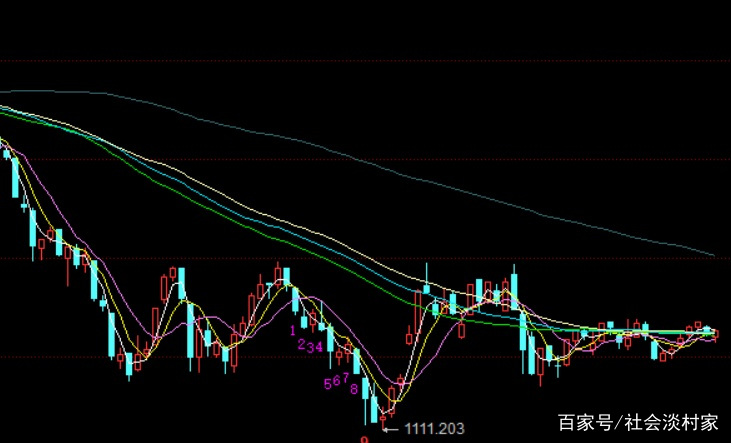The image size is (731, 443).
Task: Select the magenta count marker 8
Action: [x=354, y=388]
